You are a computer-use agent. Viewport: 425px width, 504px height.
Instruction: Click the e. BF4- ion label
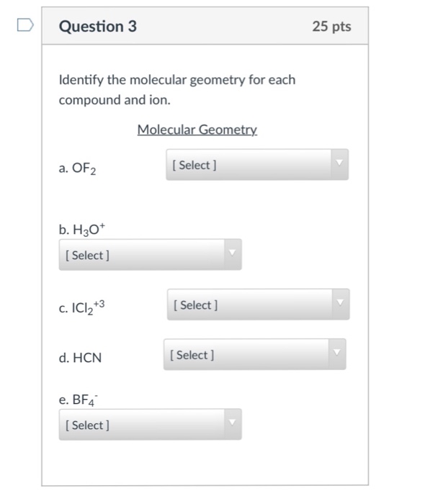(x=78, y=400)
